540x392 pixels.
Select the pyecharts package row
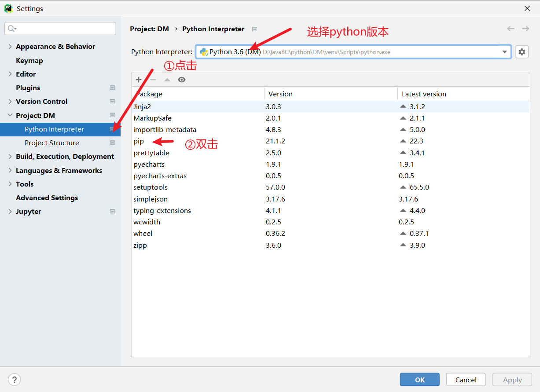(331, 164)
